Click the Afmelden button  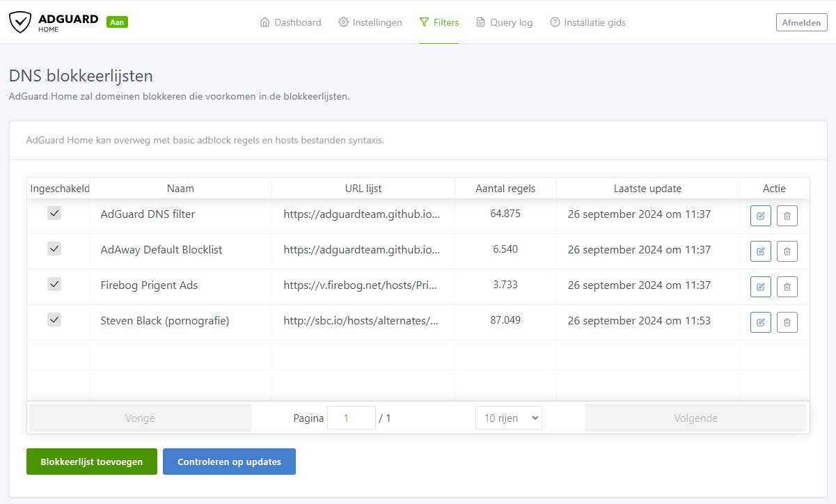801,22
